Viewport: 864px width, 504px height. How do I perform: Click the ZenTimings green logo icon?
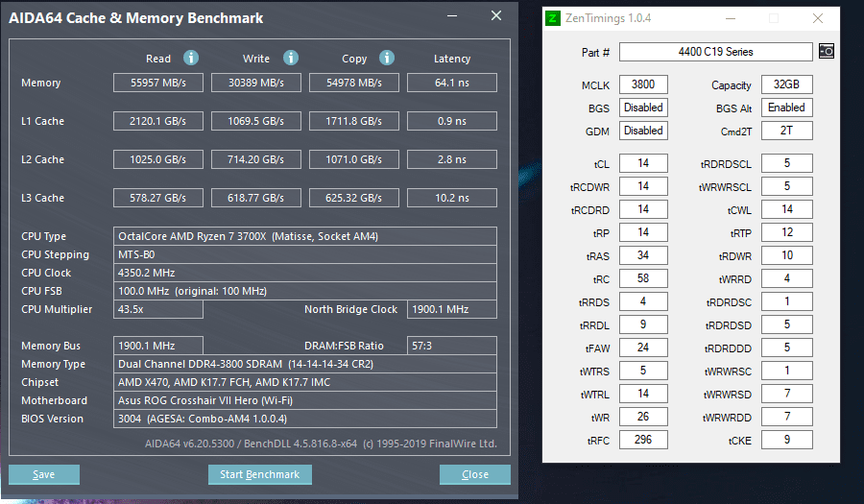point(553,18)
